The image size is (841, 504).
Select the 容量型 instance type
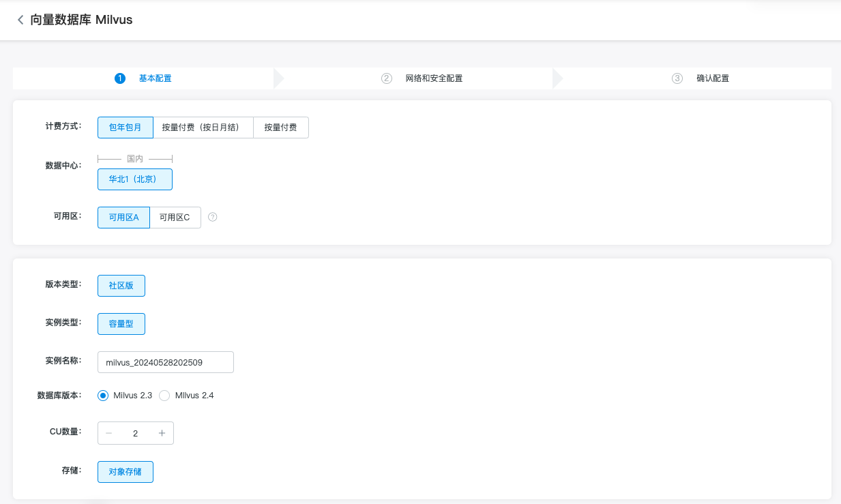click(121, 324)
